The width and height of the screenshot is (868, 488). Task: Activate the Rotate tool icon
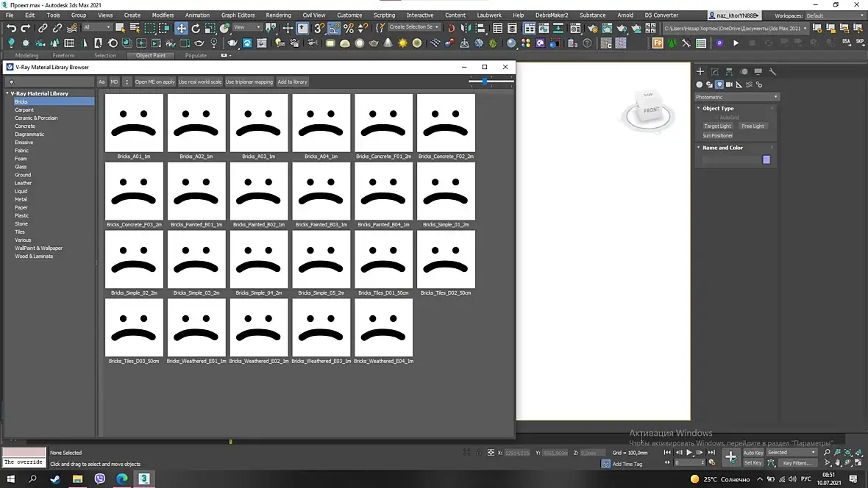pos(196,28)
